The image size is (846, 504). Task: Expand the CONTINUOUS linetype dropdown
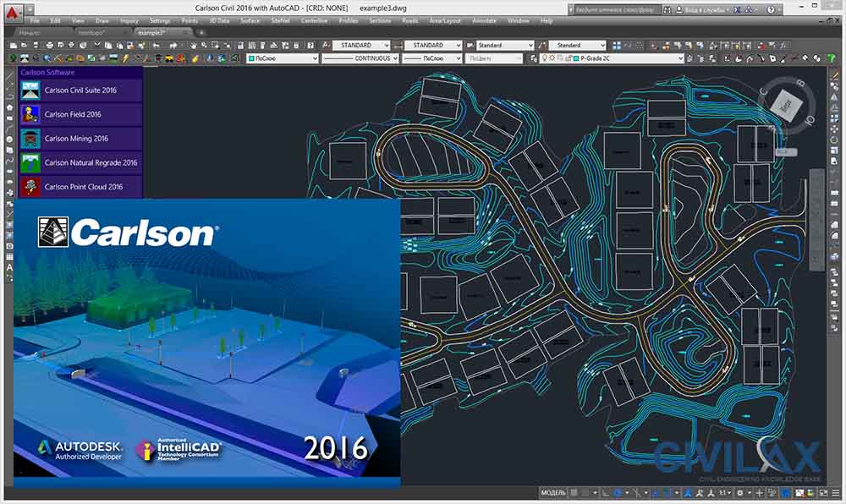pyautogui.click(x=395, y=58)
